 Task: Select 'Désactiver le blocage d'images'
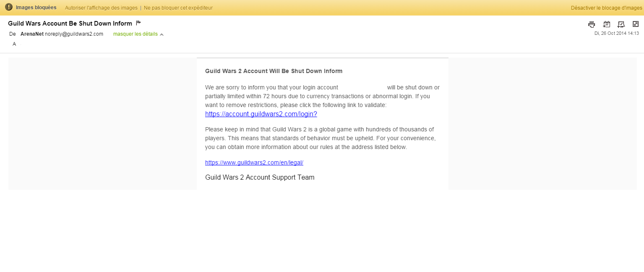pyautogui.click(x=607, y=8)
